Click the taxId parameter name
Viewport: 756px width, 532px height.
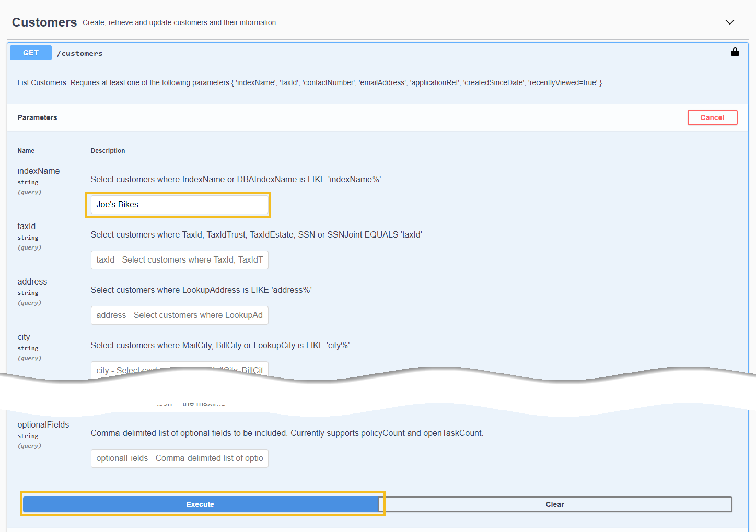tap(27, 227)
